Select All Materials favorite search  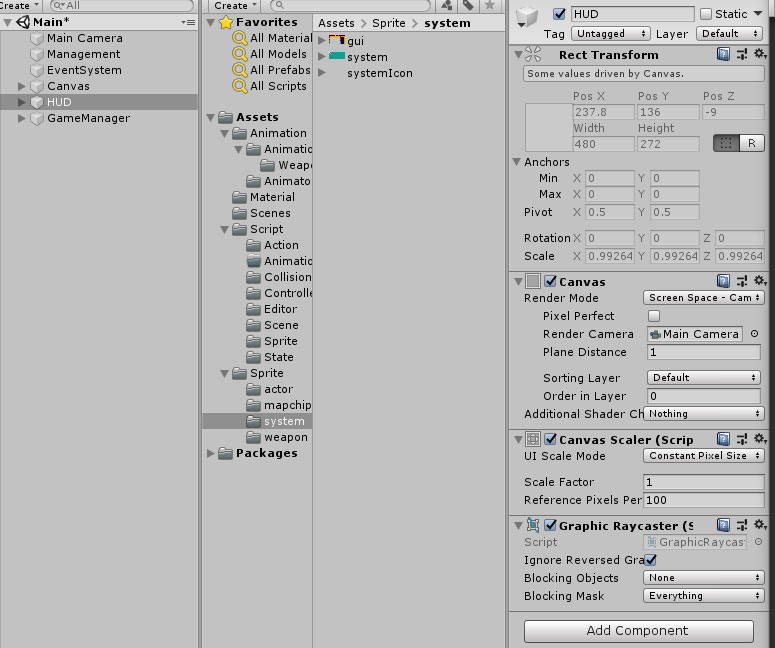281,38
